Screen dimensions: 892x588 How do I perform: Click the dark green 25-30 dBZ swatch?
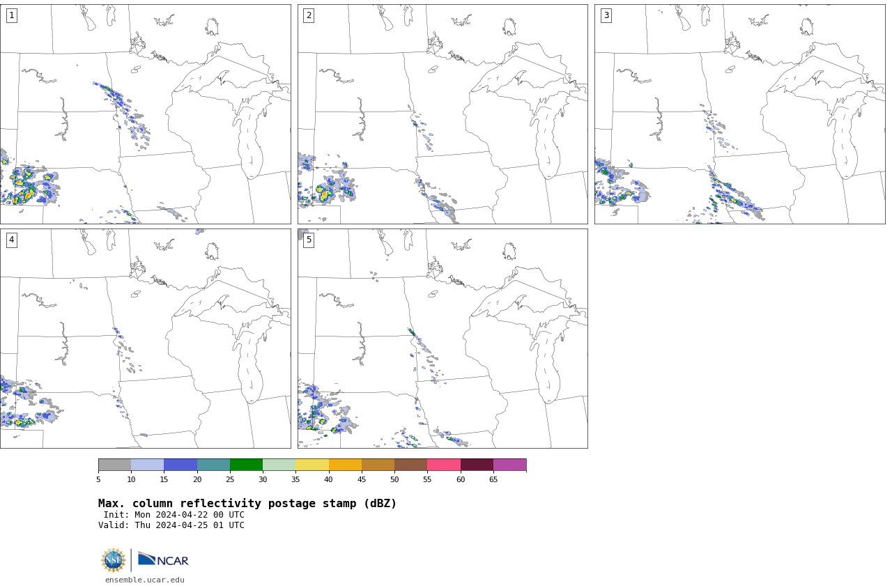(x=246, y=465)
